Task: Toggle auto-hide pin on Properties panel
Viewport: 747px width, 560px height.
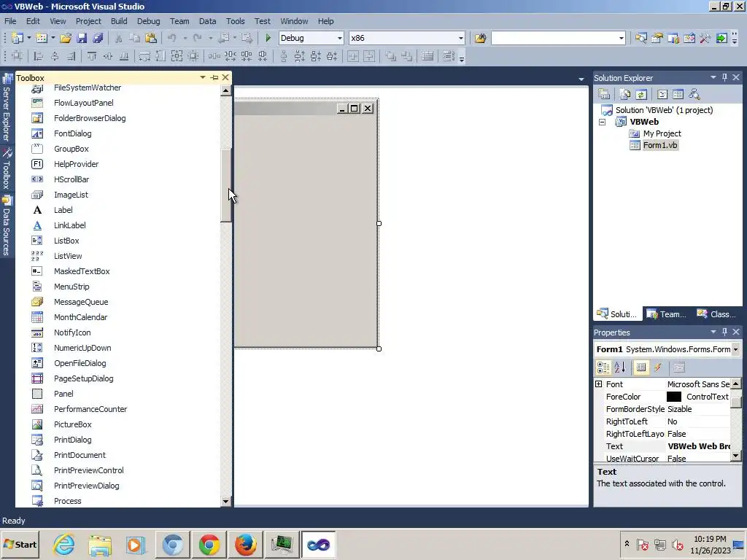Action: (x=724, y=332)
